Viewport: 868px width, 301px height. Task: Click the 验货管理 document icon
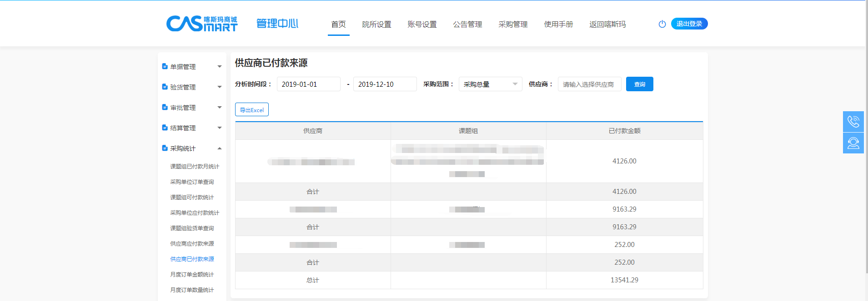click(165, 87)
